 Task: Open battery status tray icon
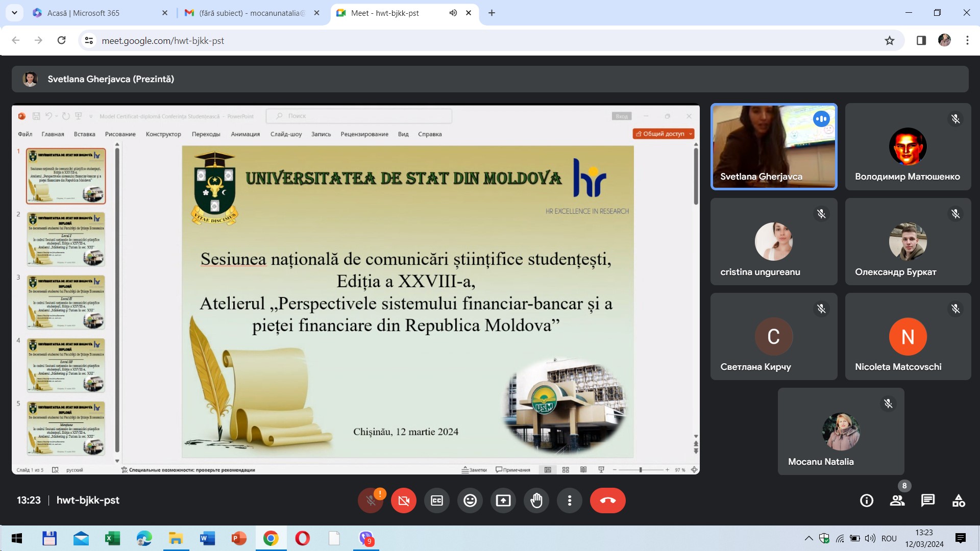[x=855, y=538]
